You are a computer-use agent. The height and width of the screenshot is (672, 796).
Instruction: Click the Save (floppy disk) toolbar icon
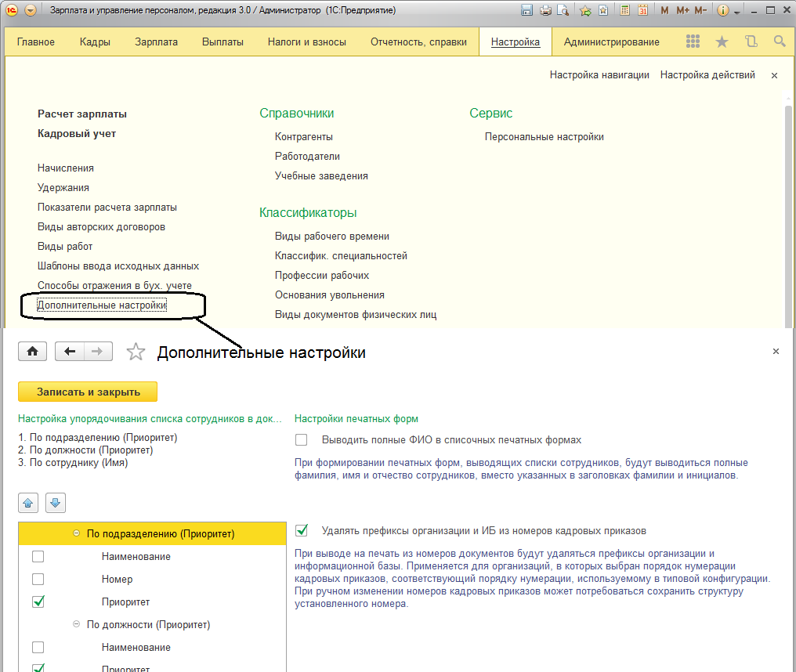click(x=526, y=11)
